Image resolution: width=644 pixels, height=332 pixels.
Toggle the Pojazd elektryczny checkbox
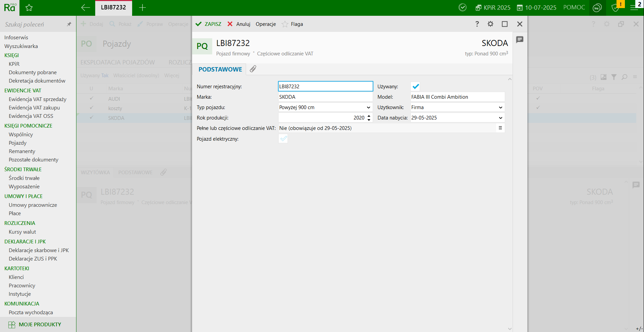coord(283,139)
